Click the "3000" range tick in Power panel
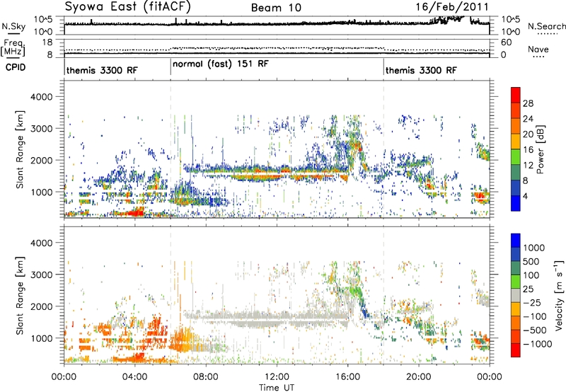 pyautogui.click(x=42, y=129)
